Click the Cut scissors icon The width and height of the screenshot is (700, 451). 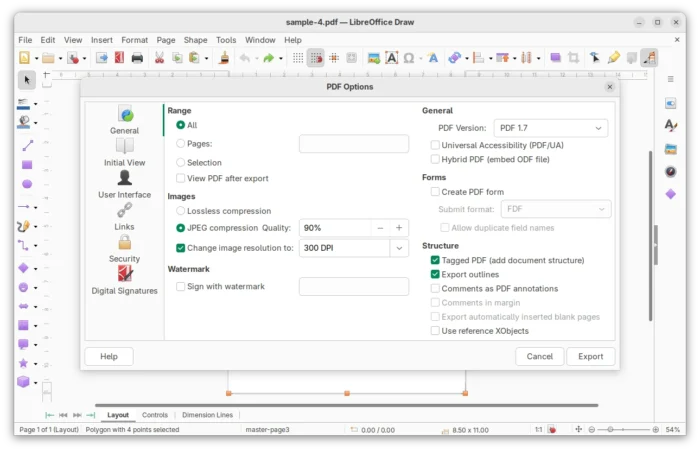pos(159,58)
